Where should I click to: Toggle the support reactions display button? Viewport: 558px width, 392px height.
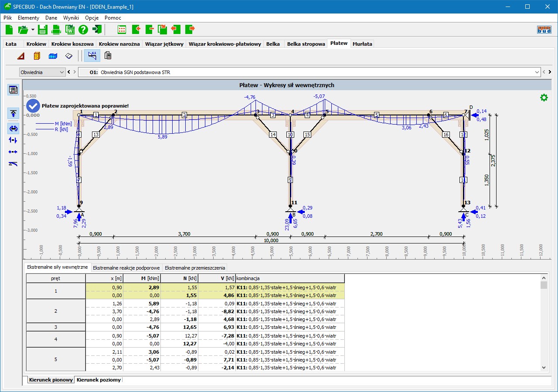tap(13, 114)
